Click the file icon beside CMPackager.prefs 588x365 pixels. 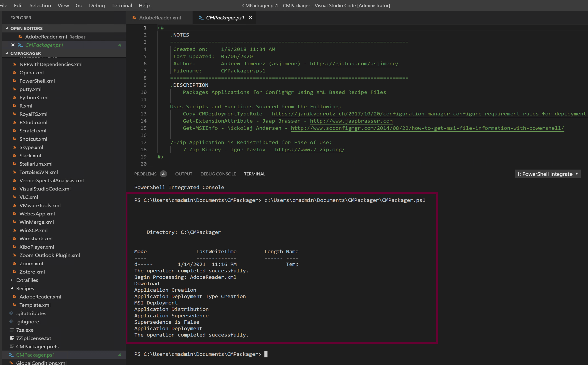pyautogui.click(x=12, y=346)
